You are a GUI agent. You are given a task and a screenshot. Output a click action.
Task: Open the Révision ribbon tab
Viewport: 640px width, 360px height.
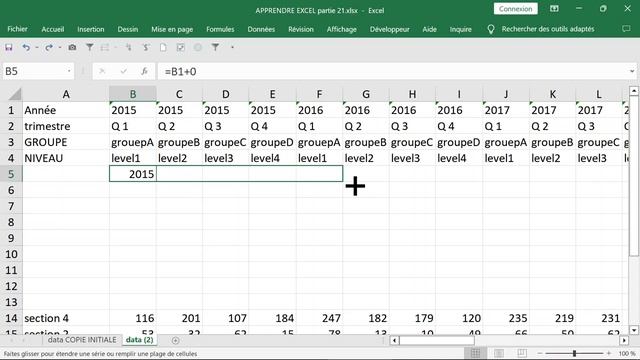coord(301,29)
